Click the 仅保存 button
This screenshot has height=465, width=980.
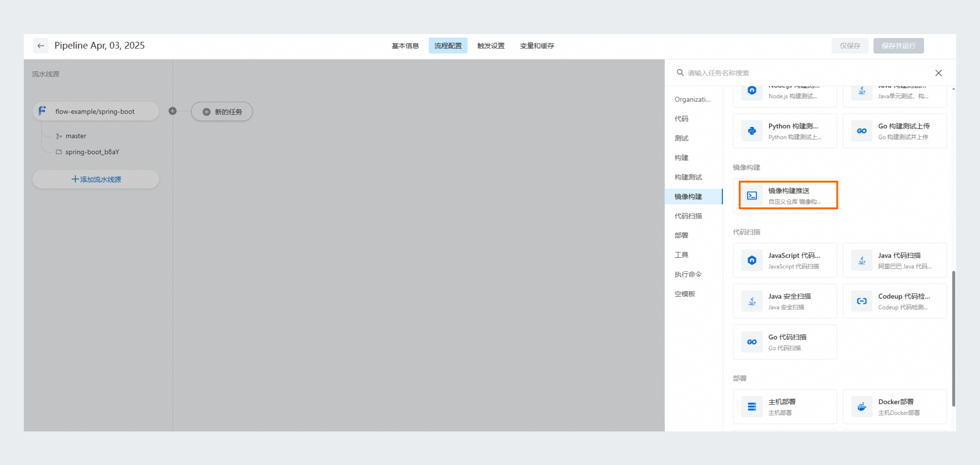849,46
